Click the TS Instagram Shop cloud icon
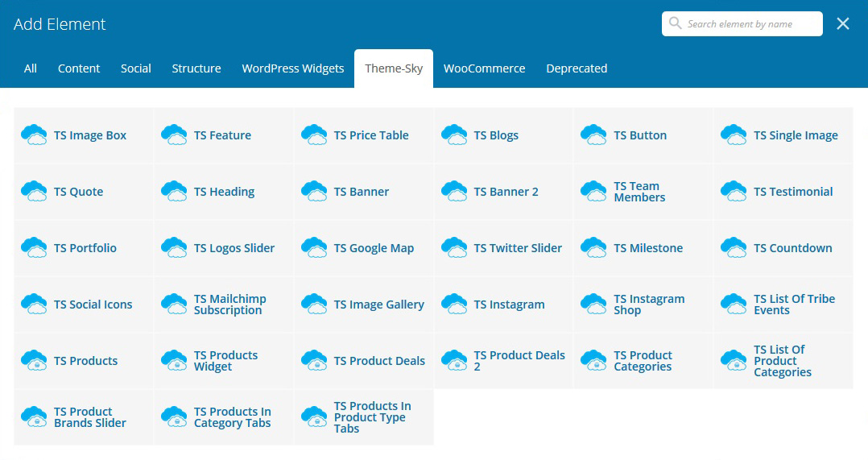 pos(593,305)
